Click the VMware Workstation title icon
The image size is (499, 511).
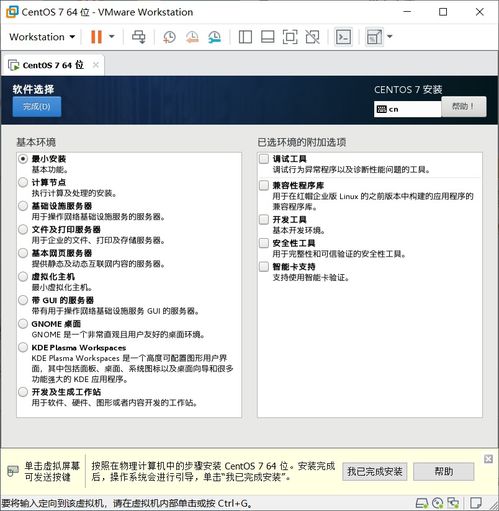12,12
